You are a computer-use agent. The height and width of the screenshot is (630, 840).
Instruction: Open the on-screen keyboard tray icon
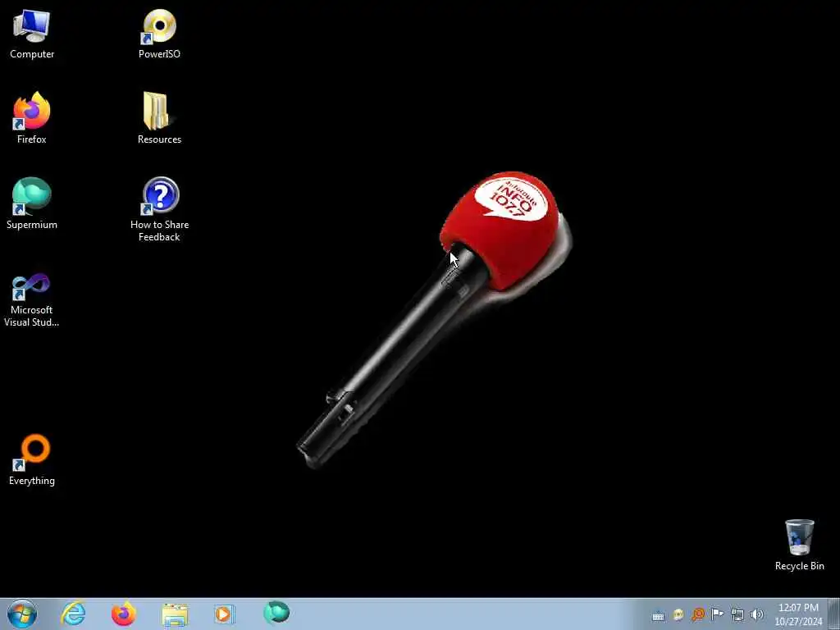659,615
